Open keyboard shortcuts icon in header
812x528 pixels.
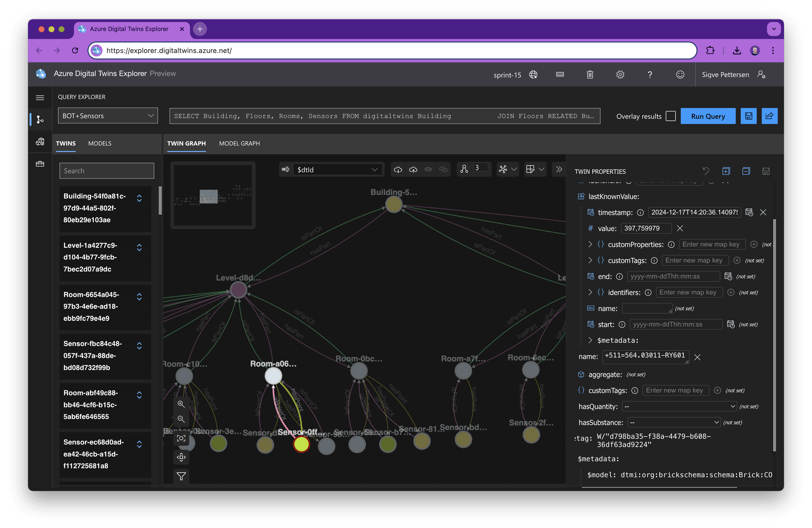pyautogui.click(x=560, y=74)
